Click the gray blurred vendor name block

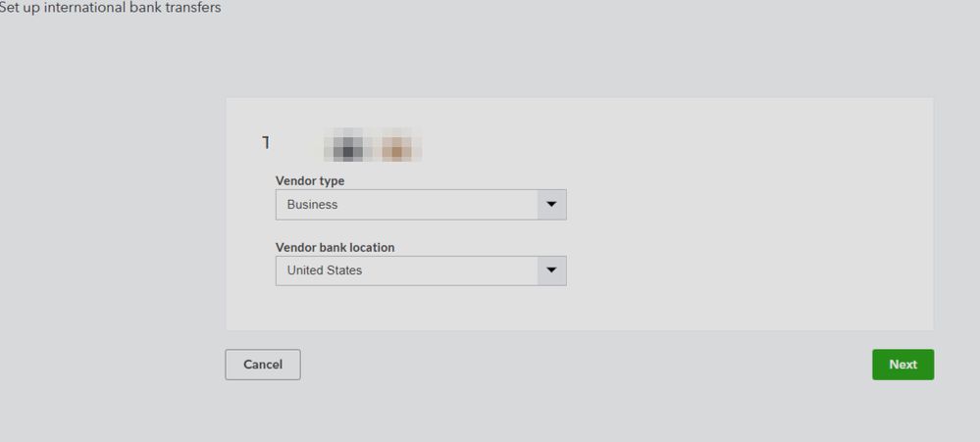[348, 146]
